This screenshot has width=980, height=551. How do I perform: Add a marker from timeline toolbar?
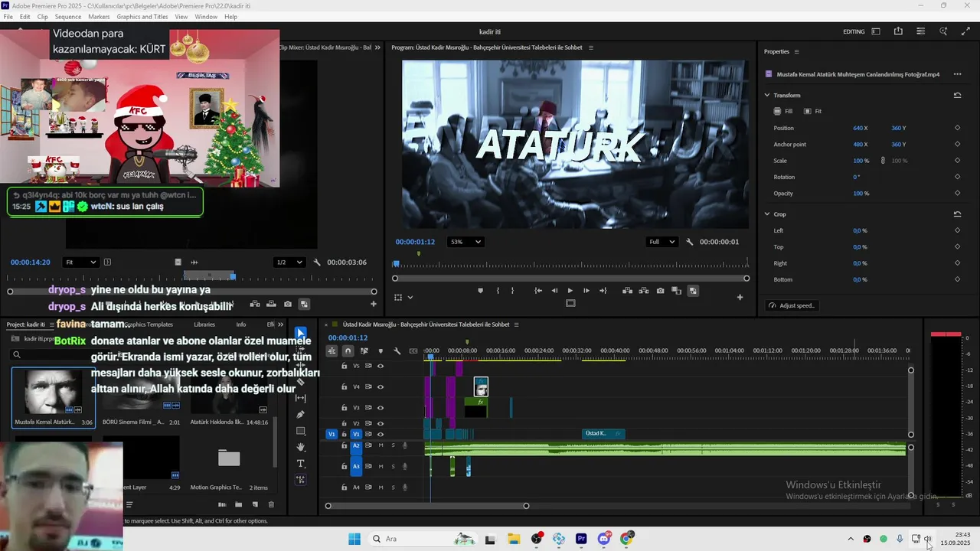tap(381, 351)
